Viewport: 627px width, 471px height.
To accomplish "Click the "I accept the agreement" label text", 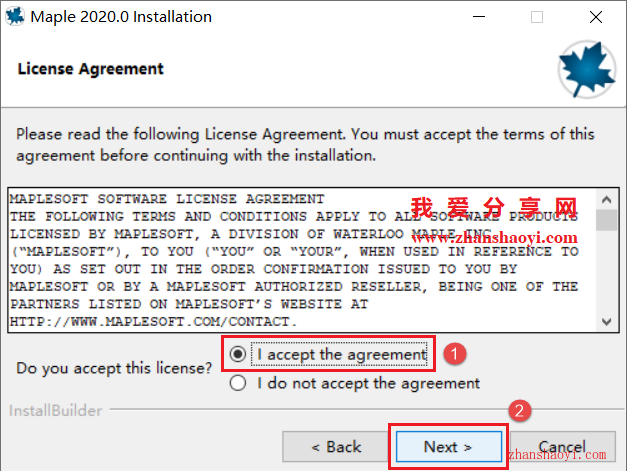I will 341,354.
